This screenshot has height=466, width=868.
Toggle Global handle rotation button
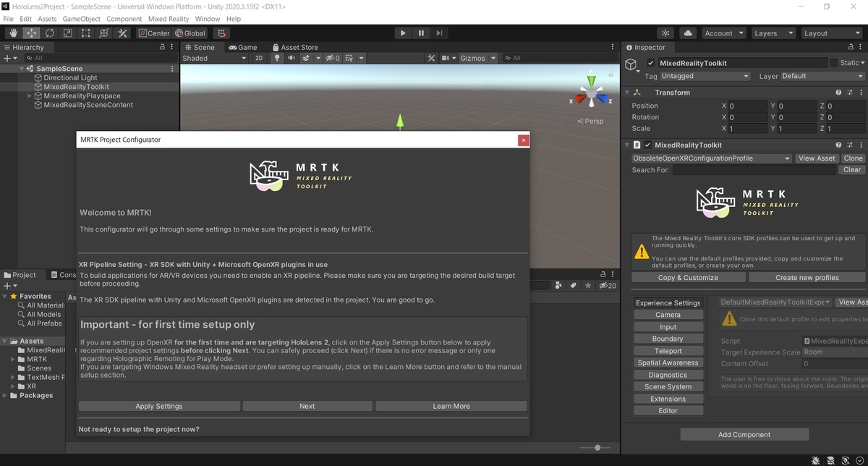190,33
